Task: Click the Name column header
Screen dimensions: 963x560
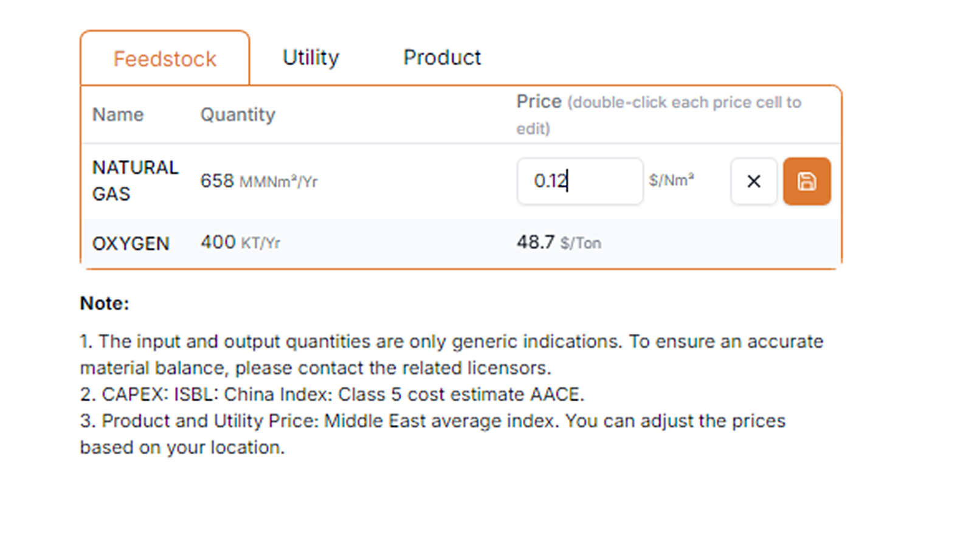Action: [118, 114]
